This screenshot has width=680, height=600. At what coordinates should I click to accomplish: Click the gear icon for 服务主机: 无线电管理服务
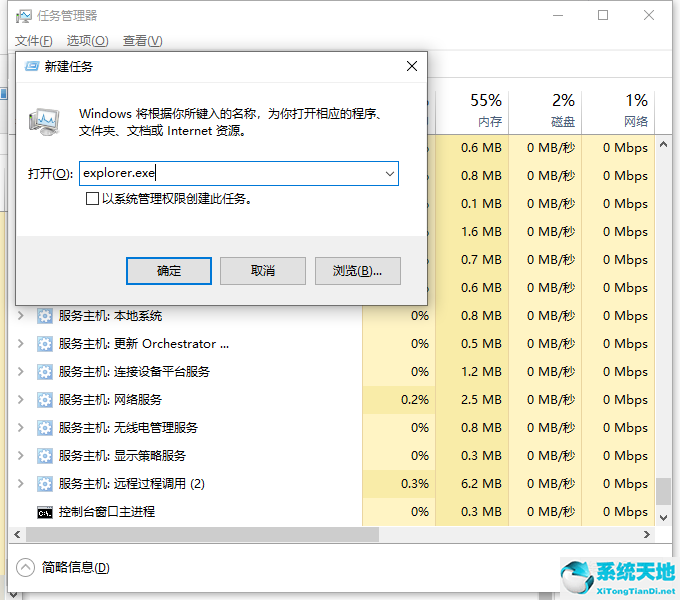tap(45, 428)
